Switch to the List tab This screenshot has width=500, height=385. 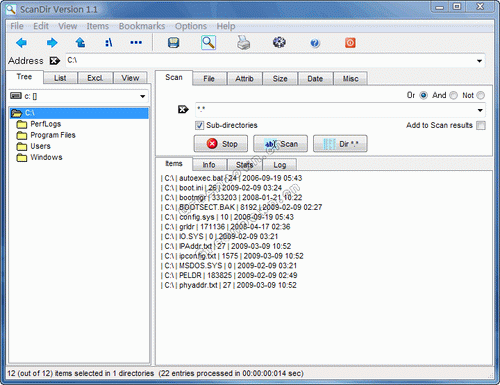[60, 78]
